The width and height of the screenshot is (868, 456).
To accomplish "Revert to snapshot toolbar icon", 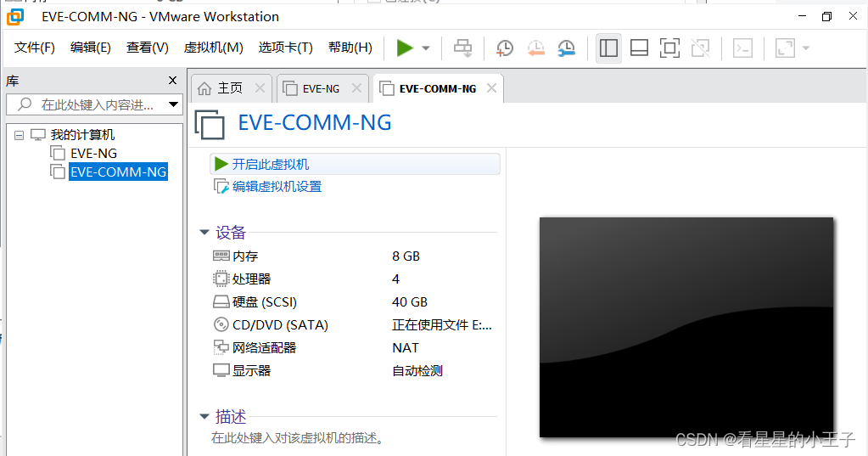I will [x=535, y=48].
